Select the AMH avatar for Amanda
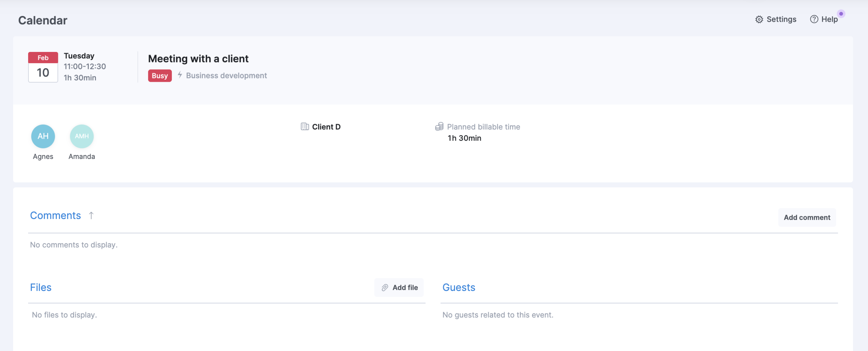This screenshot has width=868, height=351. (82, 136)
